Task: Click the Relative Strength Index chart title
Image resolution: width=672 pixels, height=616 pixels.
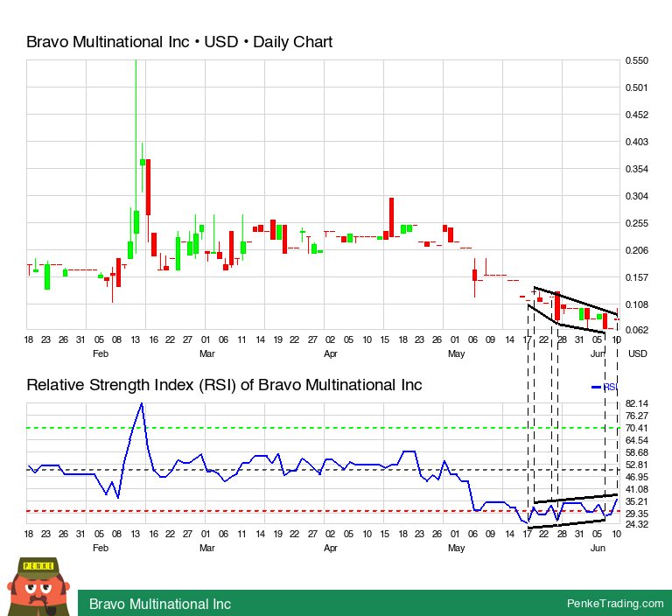Action: pos(224,385)
